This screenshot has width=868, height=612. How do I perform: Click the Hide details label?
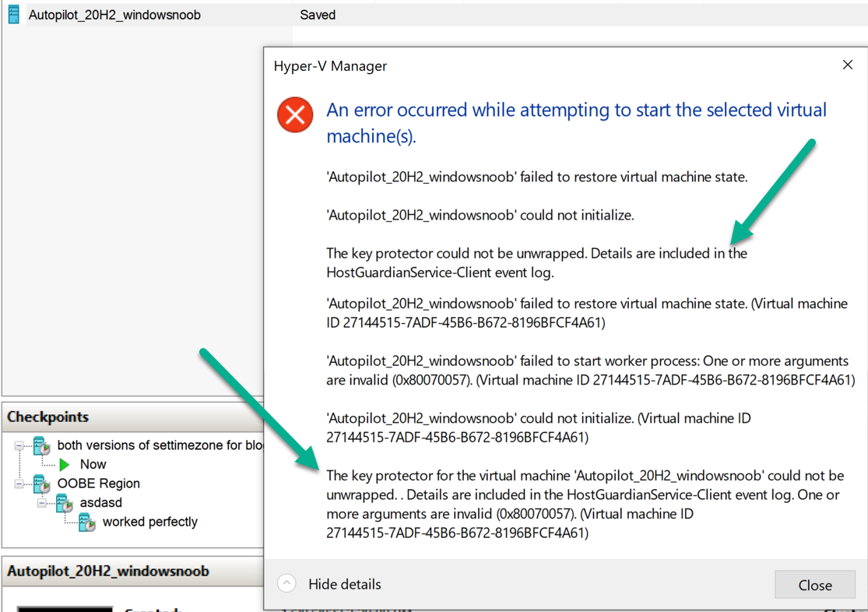point(344,584)
